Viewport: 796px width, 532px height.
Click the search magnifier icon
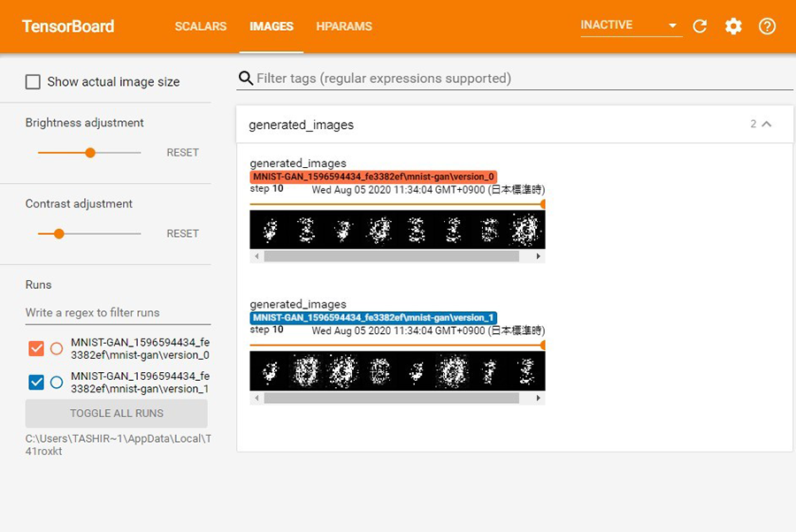pos(246,78)
